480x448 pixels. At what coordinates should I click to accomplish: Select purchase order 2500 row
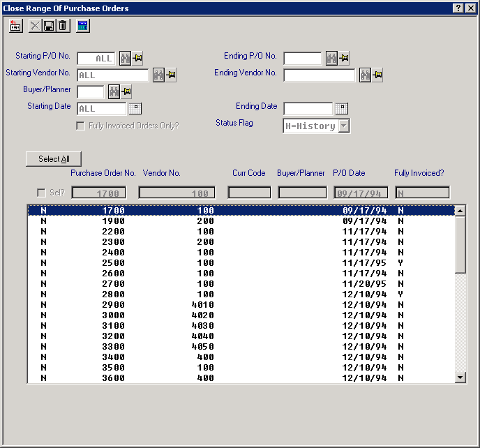point(241,263)
